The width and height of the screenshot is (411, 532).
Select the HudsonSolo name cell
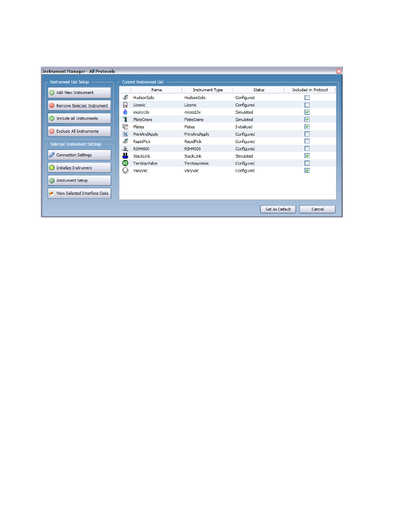click(143, 98)
